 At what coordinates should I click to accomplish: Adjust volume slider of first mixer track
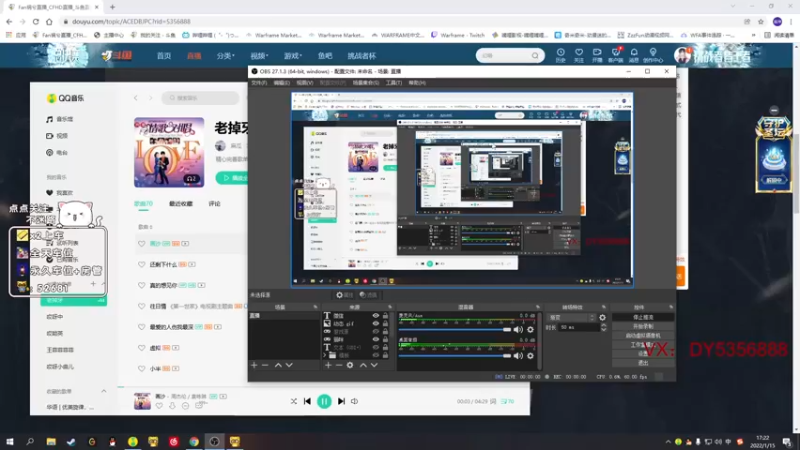click(455, 330)
